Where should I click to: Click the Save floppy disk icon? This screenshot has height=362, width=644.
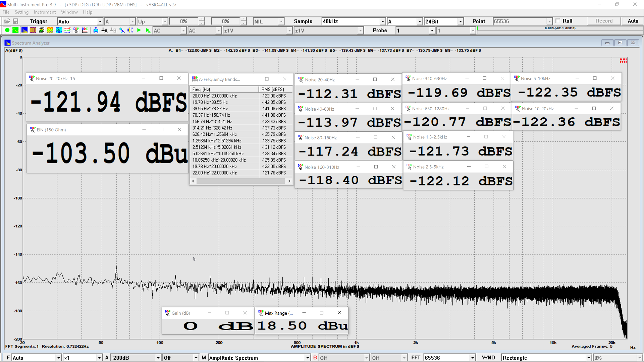[x=15, y=21]
